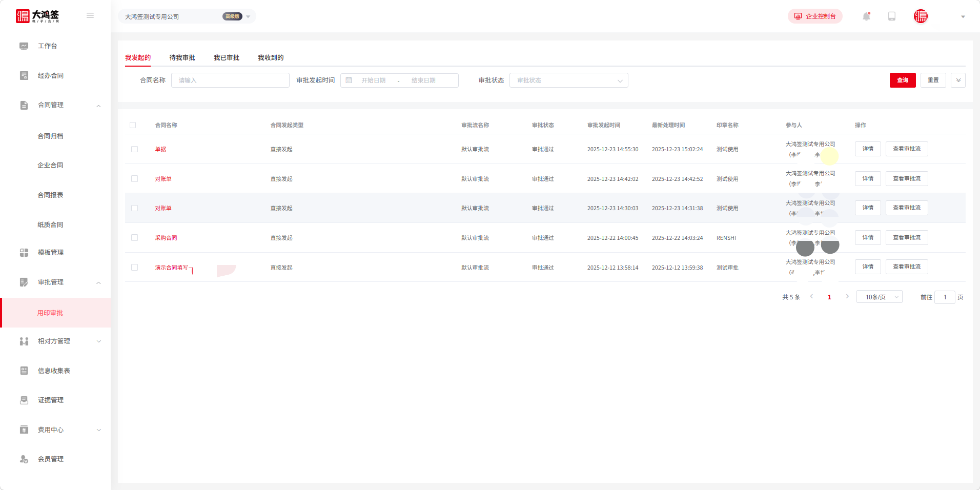Viewport: 980px width, 490px height.
Task: Click the mobile device icon in header
Action: pyautogui.click(x=892, y=16)
